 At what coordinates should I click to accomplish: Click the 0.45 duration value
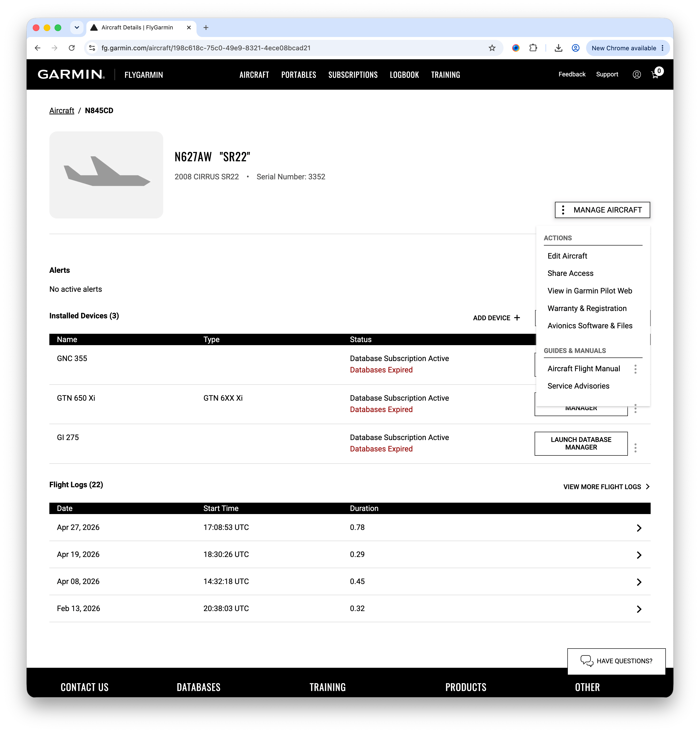click(x=357, y=582)
